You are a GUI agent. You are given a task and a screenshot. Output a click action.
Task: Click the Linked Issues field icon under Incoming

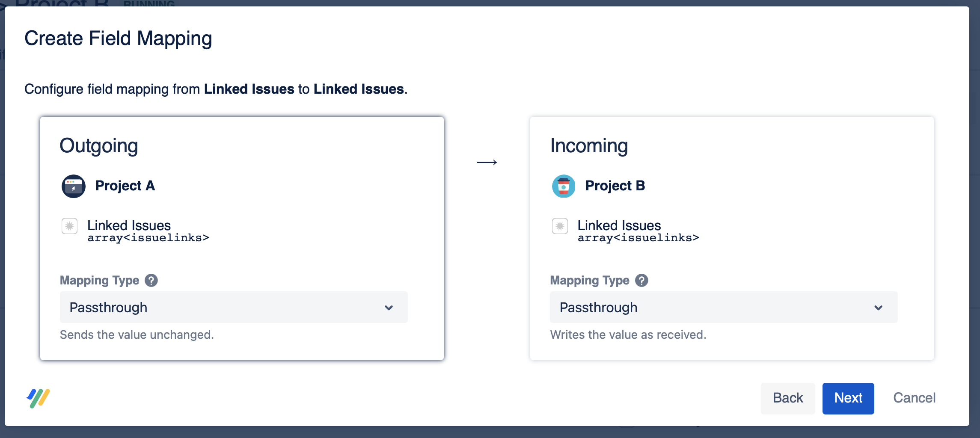point(560,226)
